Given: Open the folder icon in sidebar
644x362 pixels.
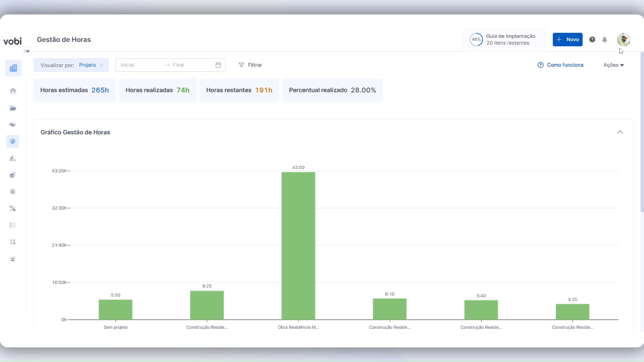Looking at the screenshot, I should pos(13,108).
